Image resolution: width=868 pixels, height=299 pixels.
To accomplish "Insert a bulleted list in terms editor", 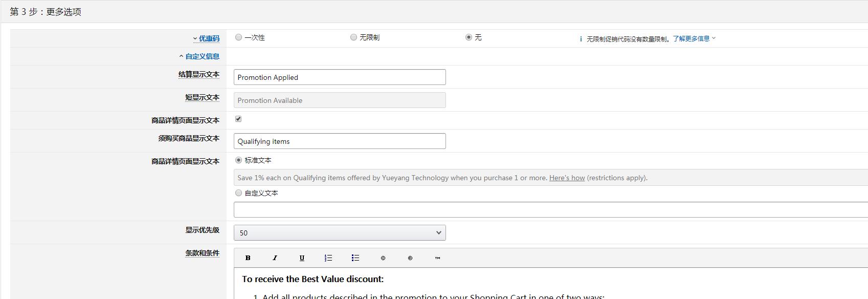I will [355, 258].
